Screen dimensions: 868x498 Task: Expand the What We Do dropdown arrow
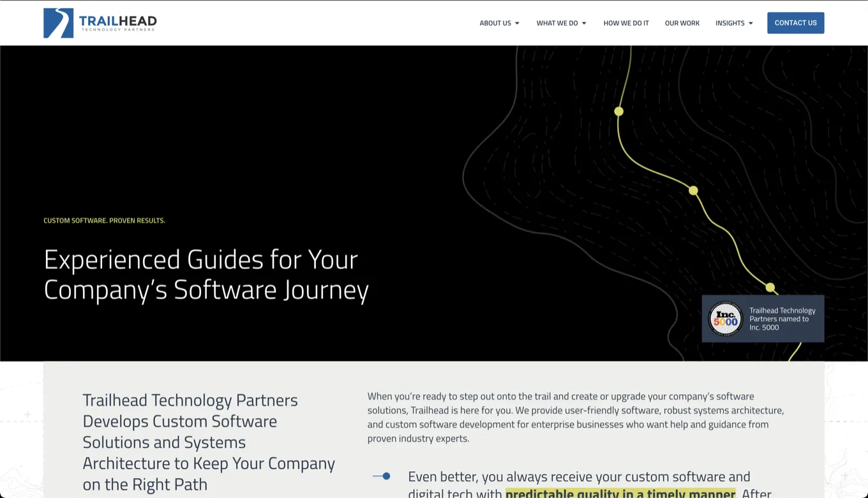coord(584,24)
